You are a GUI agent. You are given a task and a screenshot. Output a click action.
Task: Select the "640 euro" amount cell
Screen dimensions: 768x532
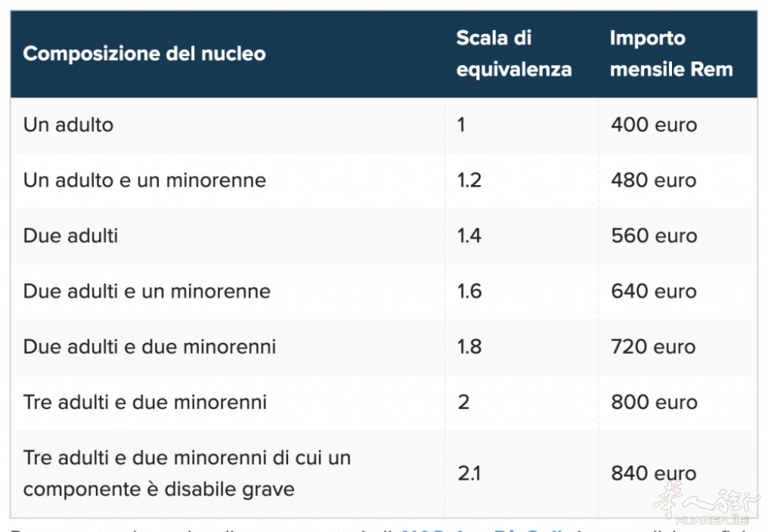(x=654, y=291)
